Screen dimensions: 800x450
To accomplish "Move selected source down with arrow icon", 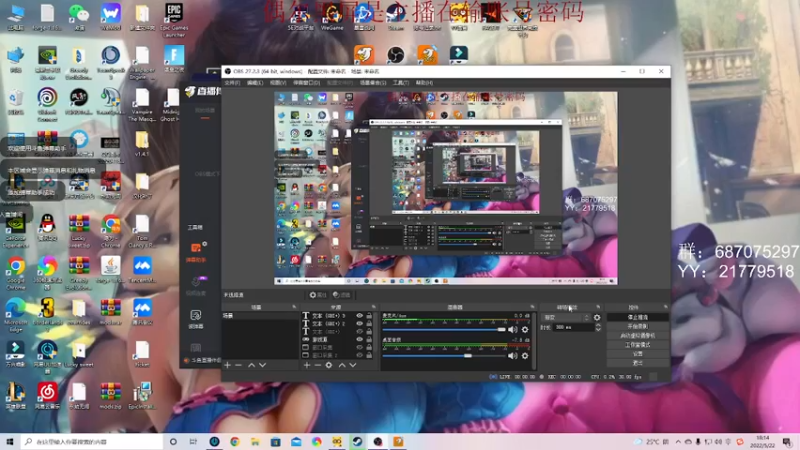I will [x=353, y=365].
